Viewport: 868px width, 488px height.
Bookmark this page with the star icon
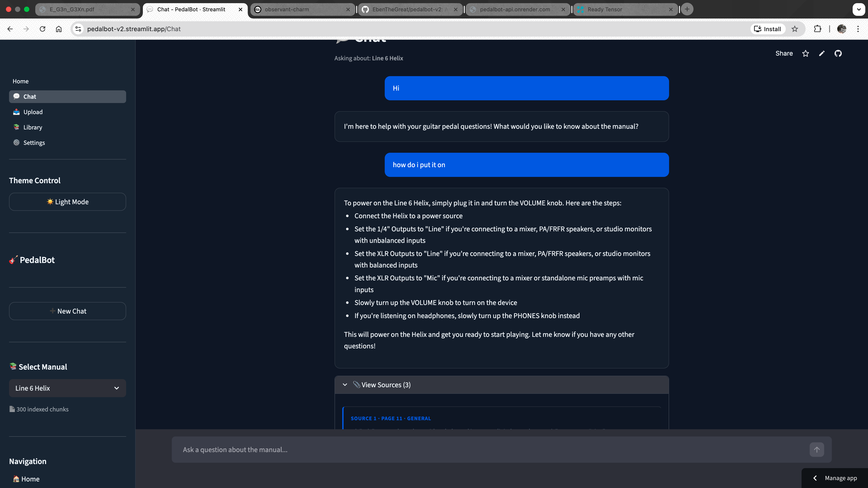[x=795, y=29]
